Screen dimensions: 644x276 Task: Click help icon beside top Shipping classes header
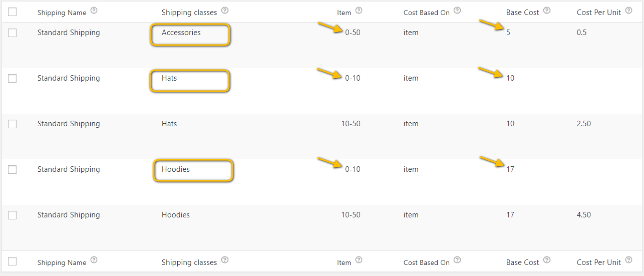coord(225,10)
